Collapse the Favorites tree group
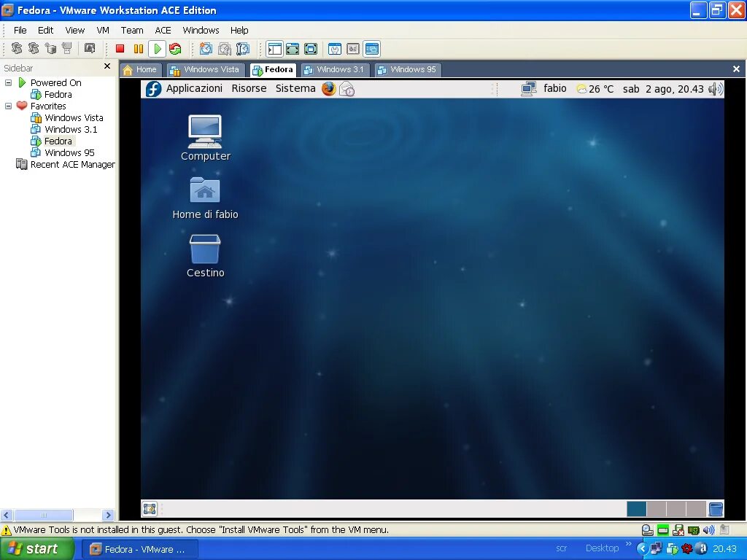Viewport: 747px width, 560px height. pyautogui.click(x=8, y=106)
